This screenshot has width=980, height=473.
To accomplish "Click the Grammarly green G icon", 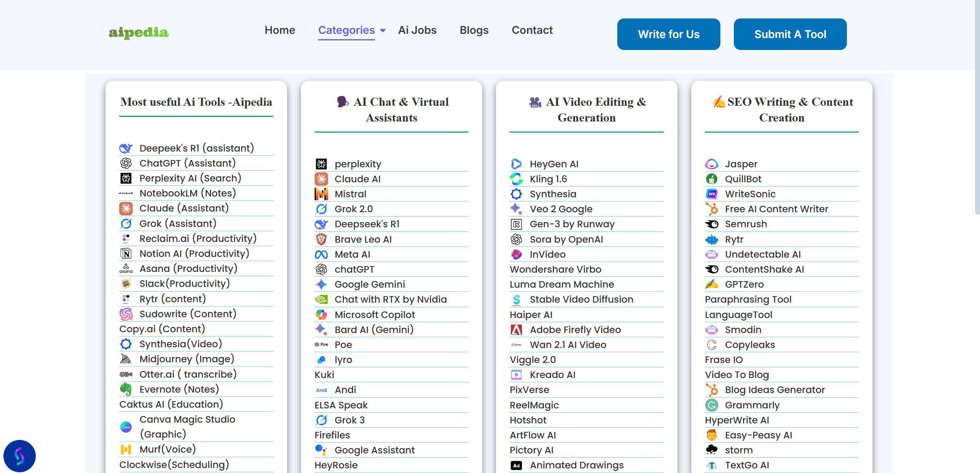I will click(712, 405).
